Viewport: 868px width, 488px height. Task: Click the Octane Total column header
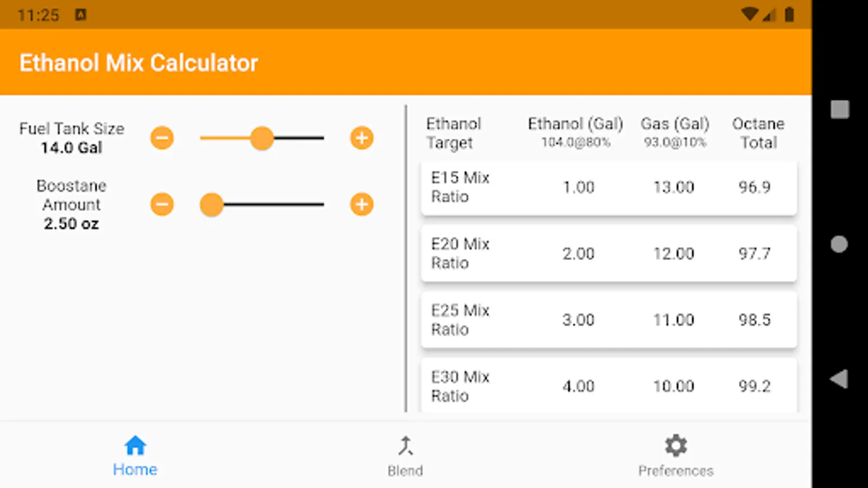tap(758, 133)
